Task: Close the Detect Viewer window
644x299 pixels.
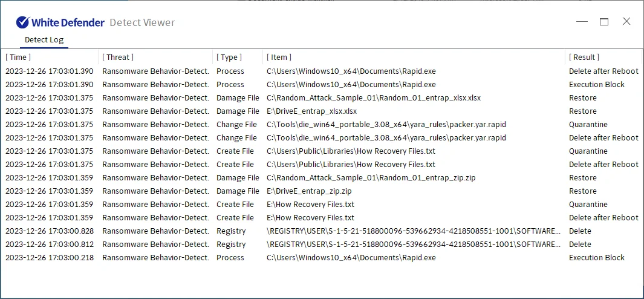Action: click(x=626, y=22)
